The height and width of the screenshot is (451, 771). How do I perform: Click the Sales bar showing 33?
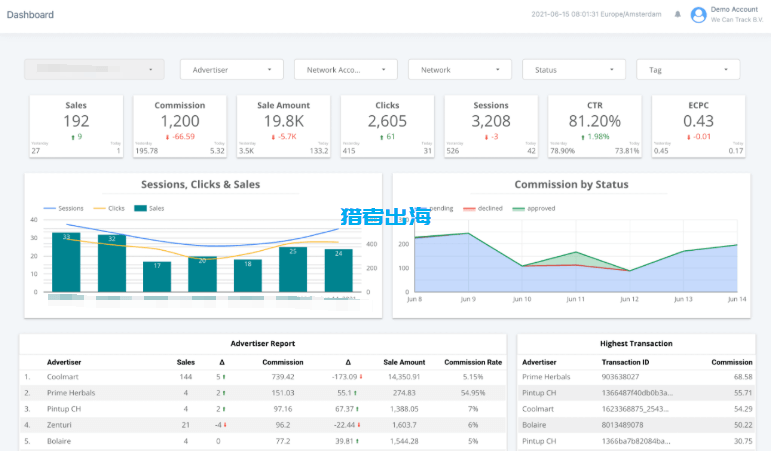pos(66,262)
